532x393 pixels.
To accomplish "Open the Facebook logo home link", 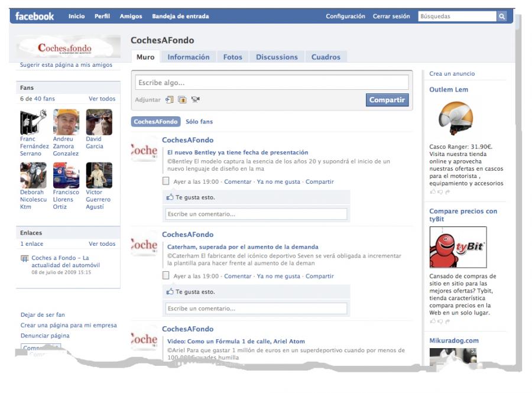I will 34,16.
